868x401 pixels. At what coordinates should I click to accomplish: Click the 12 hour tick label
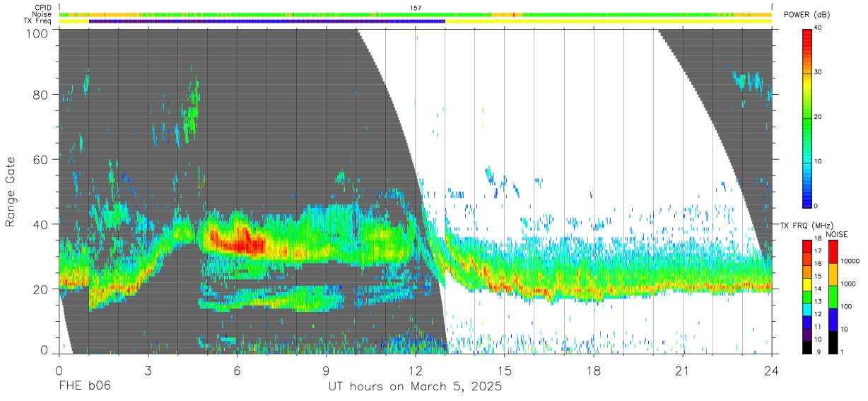tap(416, 371)
